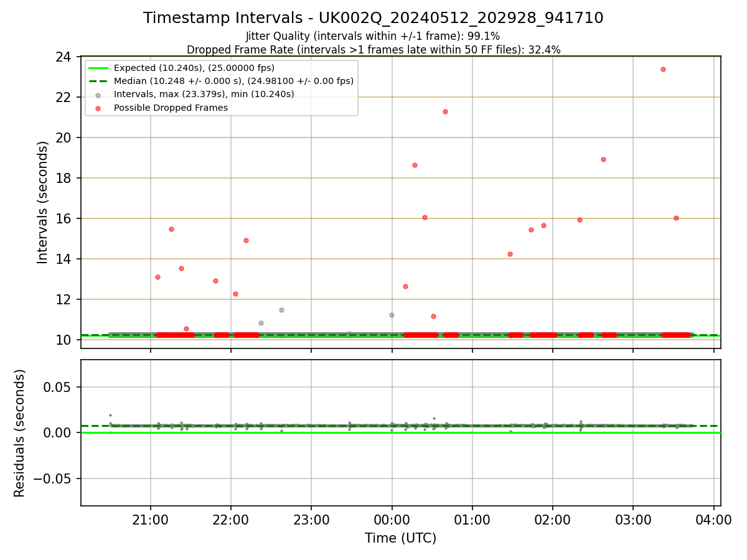
Task: Click the red point near 14.9 seconds after 22:00
Action: pos(246,240)
